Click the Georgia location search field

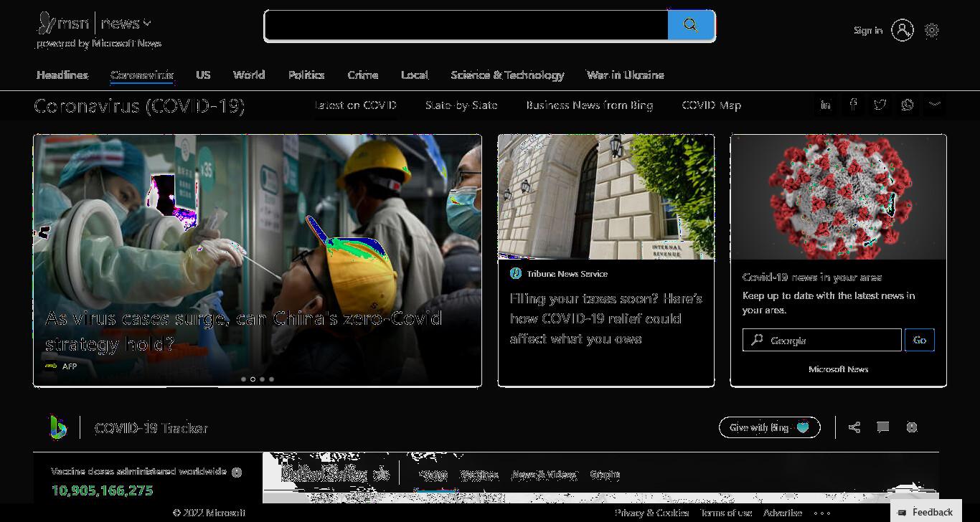click(x=822, y=340)
